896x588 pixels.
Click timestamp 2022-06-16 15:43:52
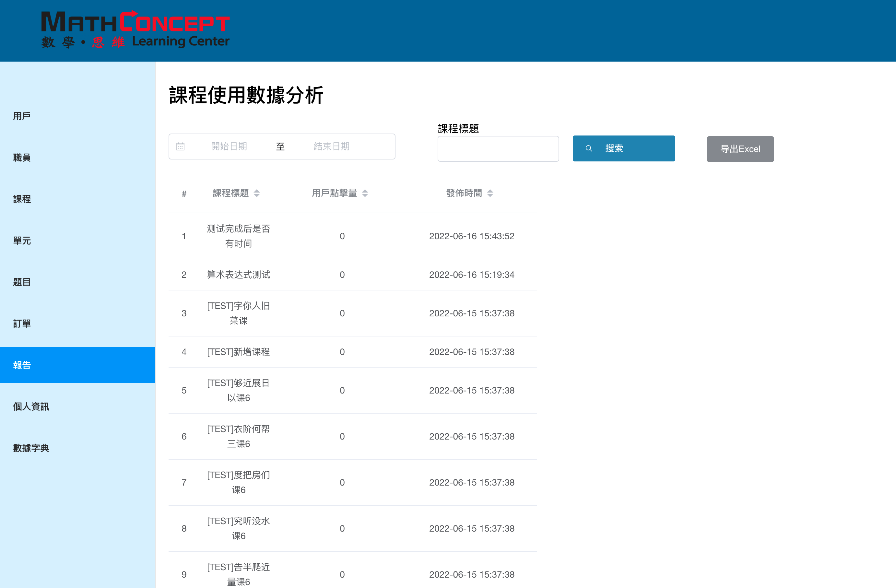pos(471,236)
